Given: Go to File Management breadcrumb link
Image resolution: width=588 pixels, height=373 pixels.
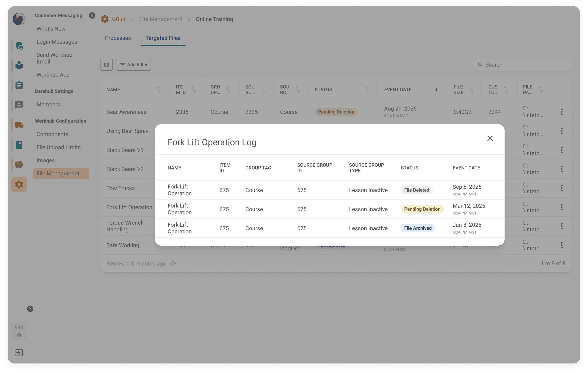Looking at the screenshot, I should point(161,19).
